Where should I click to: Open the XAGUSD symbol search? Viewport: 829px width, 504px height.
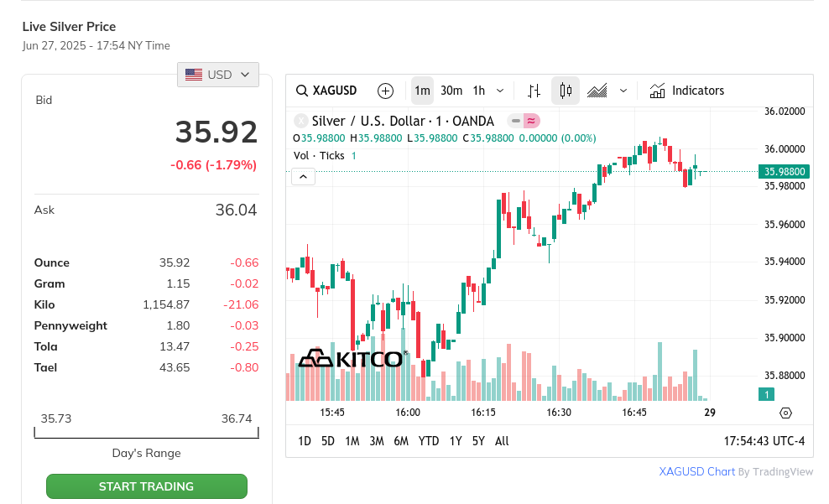pos(326,91)
